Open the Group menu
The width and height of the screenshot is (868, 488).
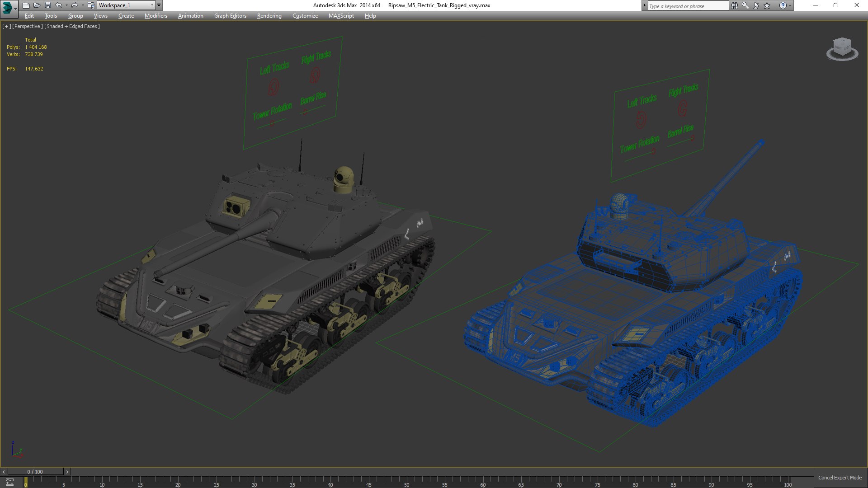pos(75,16)
